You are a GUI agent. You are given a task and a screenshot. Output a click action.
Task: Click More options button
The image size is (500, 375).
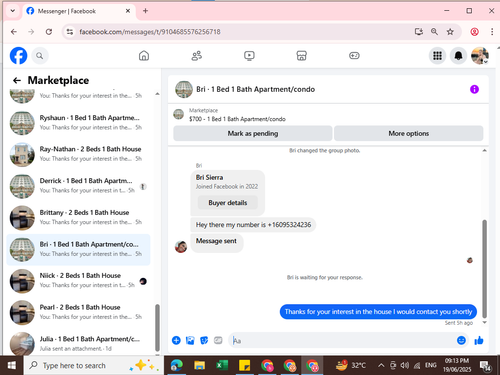click(x=409, y=133)
